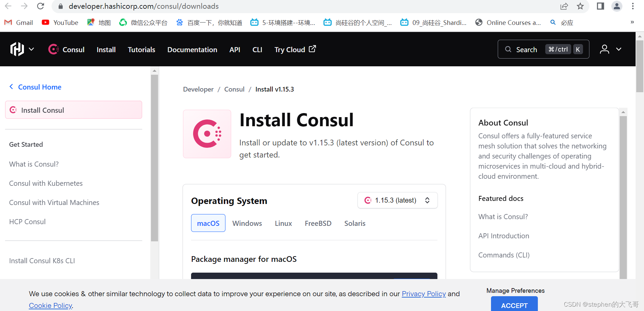Open Install Consul K8s CLI sidebar link
The width and height of the screenshot is (644, 311).
point(42,261)
